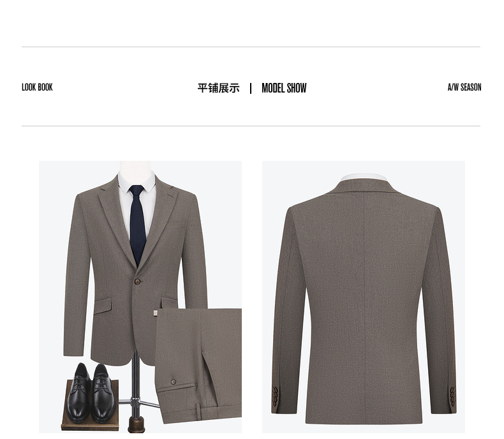Click the wooden shoe display stand
The width and height of the screenshot is (504, 439).
[x=90, y=406]
